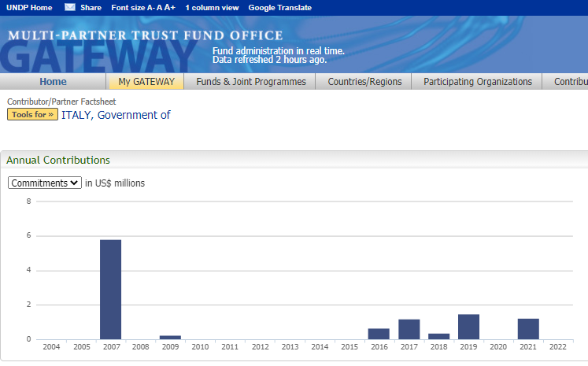This screenshot has width=588, height=366.
Task: Click the 2021 contribution bar
Action: 528,329
